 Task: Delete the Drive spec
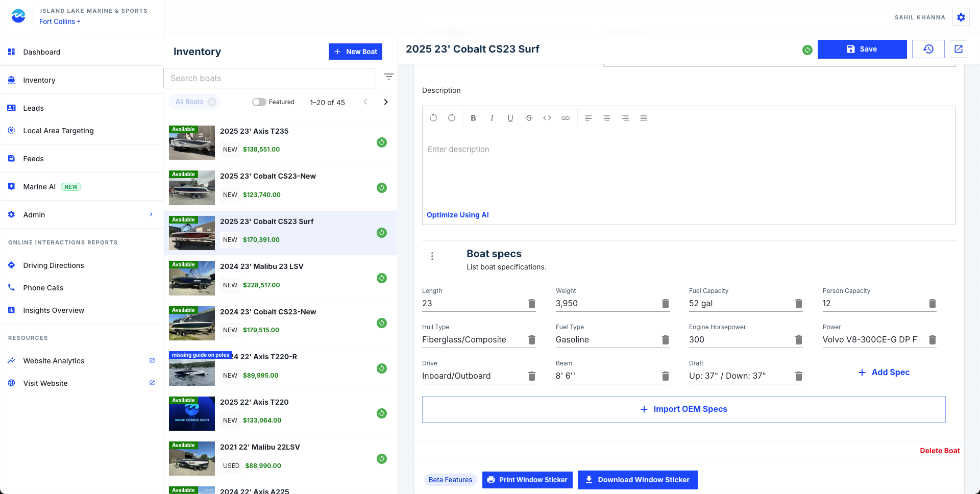click(x=532, y=376)
